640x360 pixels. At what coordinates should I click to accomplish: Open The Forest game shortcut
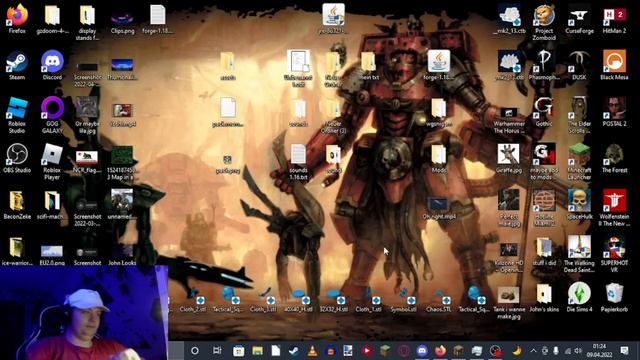tap(614, 158)
